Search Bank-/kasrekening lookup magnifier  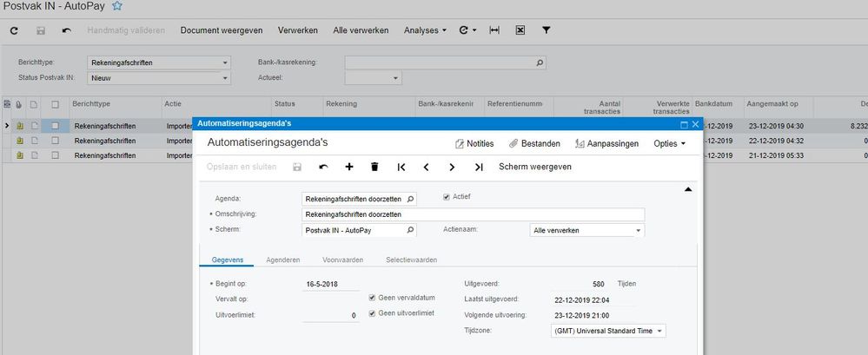[x=540, y=63]
